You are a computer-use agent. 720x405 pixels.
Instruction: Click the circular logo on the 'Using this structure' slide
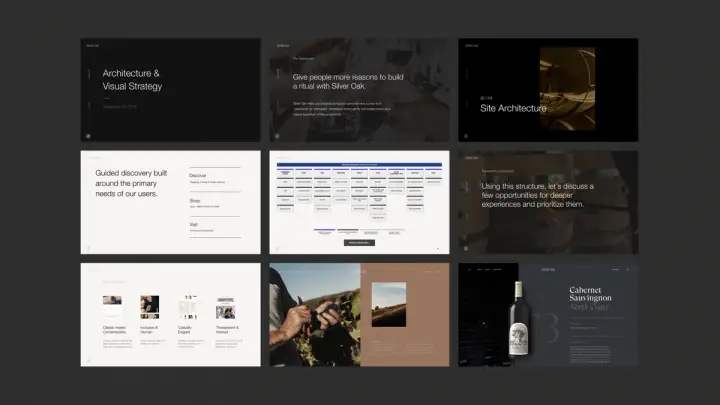point(466,248)
